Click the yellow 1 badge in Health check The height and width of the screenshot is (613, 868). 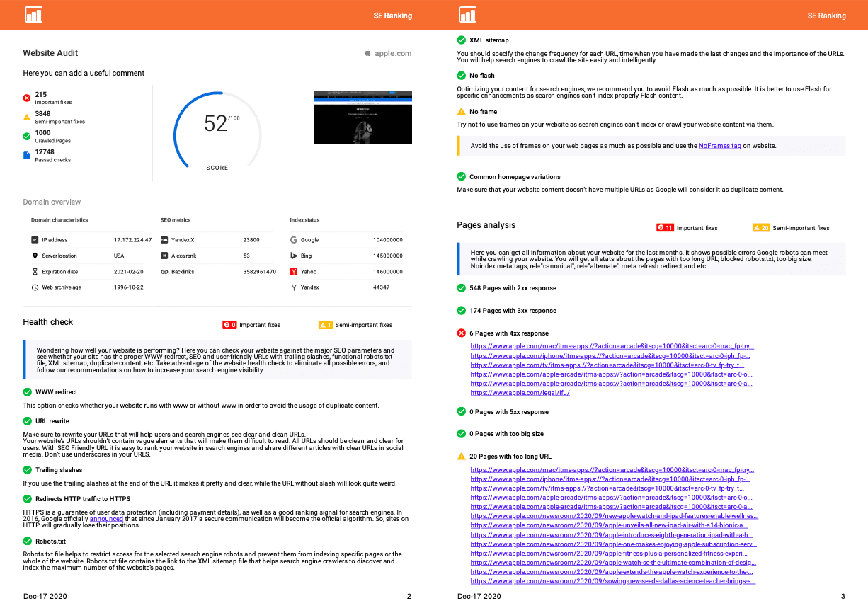click(x=326, y=325)
